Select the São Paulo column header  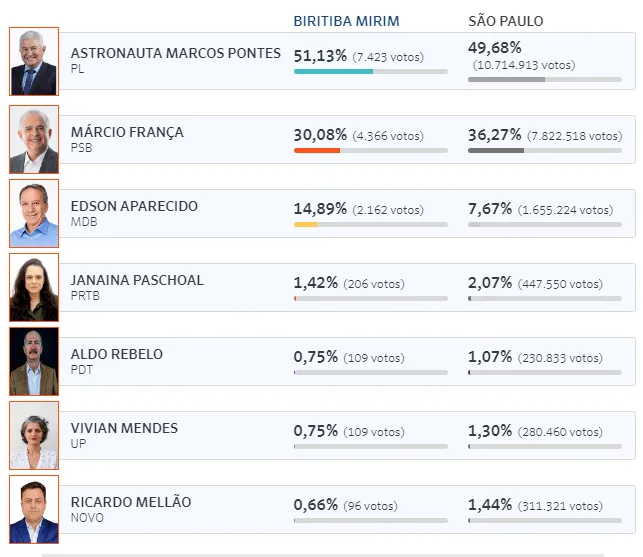pos(506,21)
